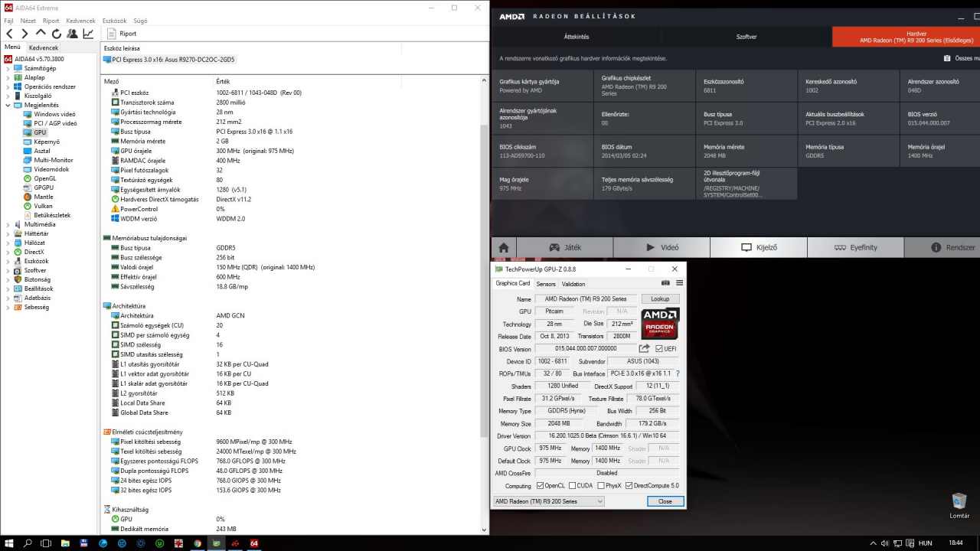
Task: Expand the Operációs rendszer tree node
Action: tap(8, 86)
